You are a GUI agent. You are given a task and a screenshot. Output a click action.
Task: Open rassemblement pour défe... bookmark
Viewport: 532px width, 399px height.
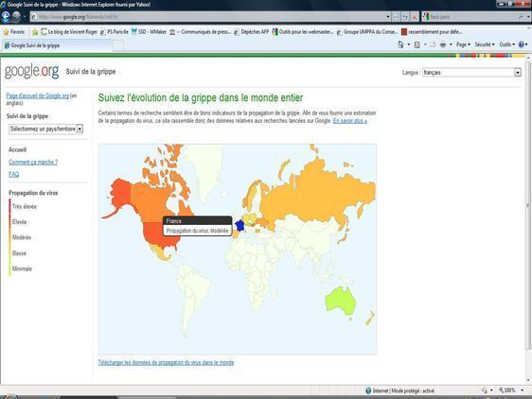coord(432,32)
